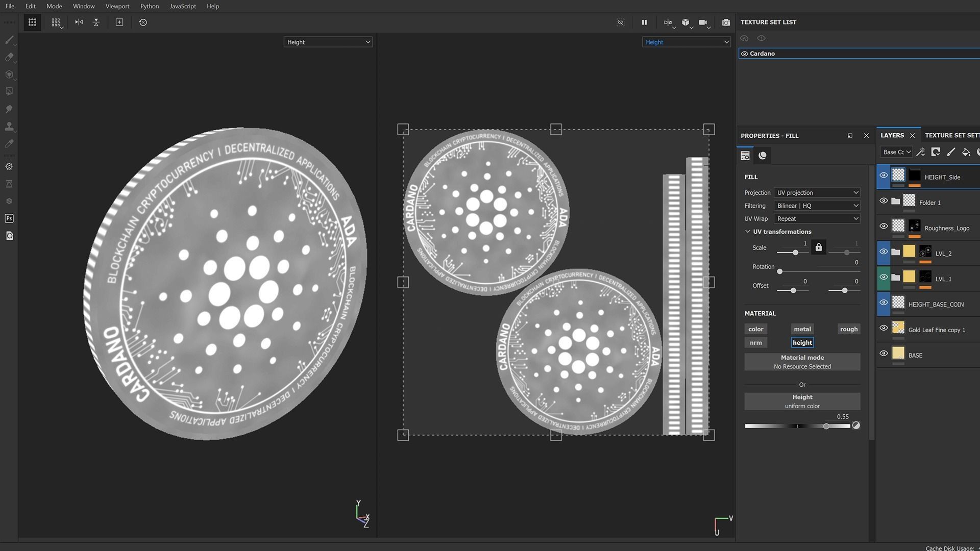Toggle the rough material channel
Image resolution: width=980 pixels, height=551 pixels.
(849, 329)
